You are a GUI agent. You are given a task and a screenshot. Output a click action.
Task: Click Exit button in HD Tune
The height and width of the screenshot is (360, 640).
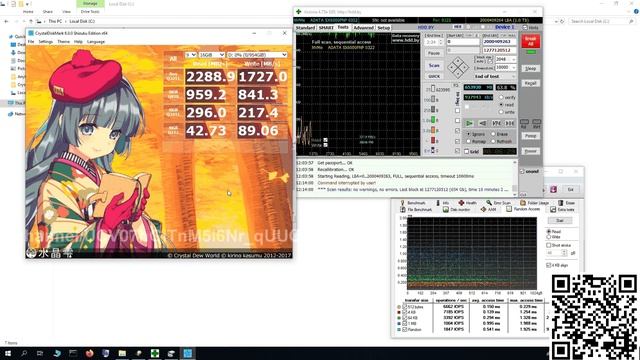click(x=570, y=189)
